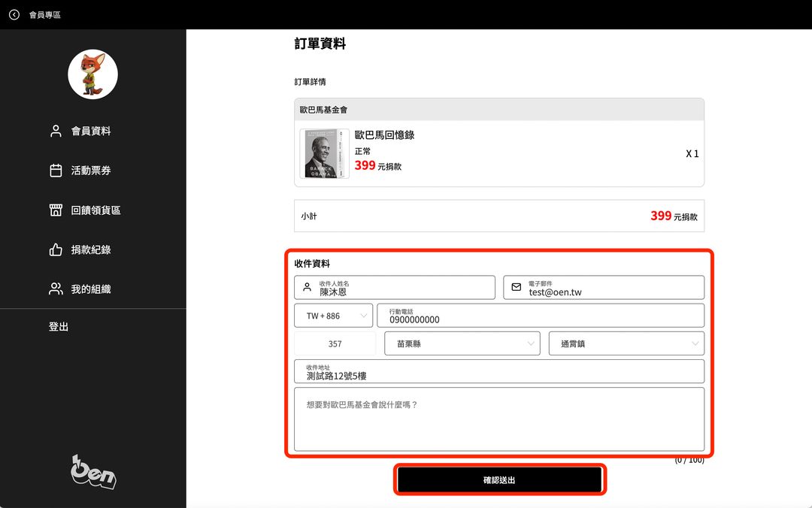This screenshot has width=812, height=508.
Task: Click the 訂單詳情 section label
Action: pyautogui.click(x=311, y=82)
